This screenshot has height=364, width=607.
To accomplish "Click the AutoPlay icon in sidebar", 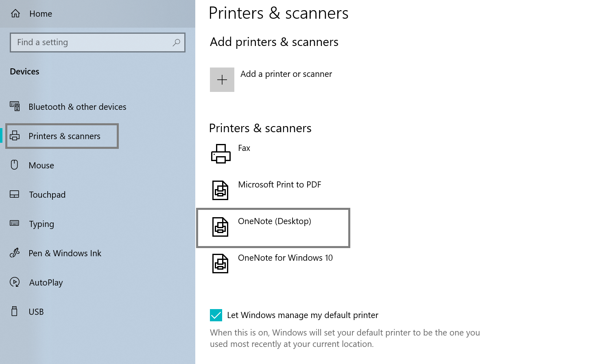I will (15, 282).
